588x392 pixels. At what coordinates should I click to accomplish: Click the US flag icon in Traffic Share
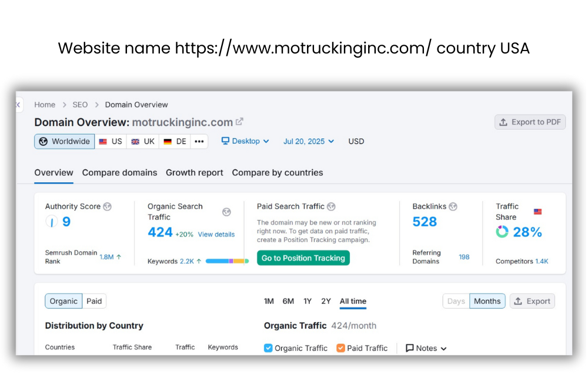(537, 212)
